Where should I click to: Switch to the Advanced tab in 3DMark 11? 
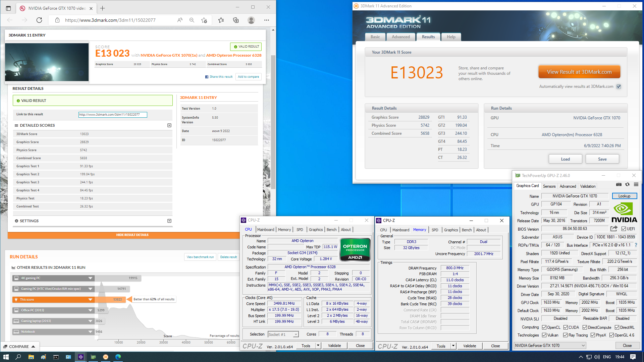pyautogui.click(x=401, y=37)
